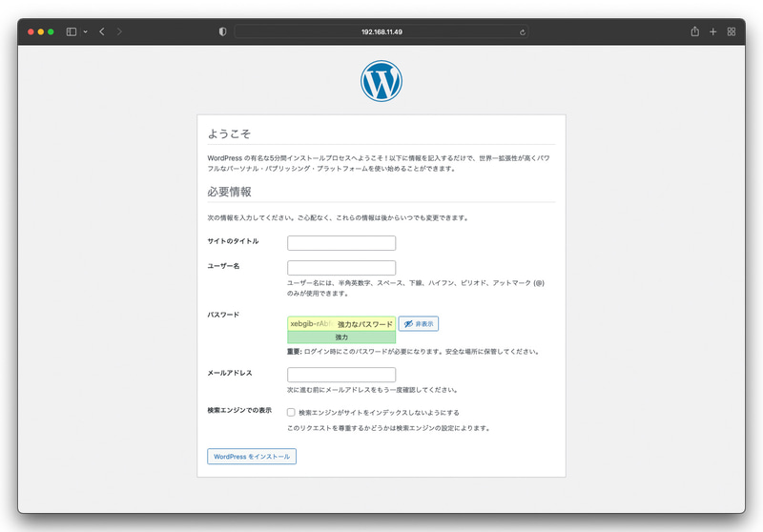Go back with the left arrow
This screenshot has width=763, height=532.
click(102, 31)
